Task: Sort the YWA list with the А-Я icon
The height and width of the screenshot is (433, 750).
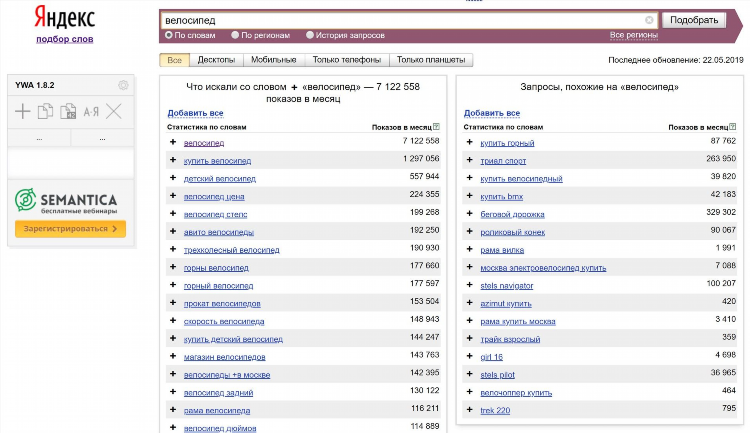Action: [x=91, y=112]
